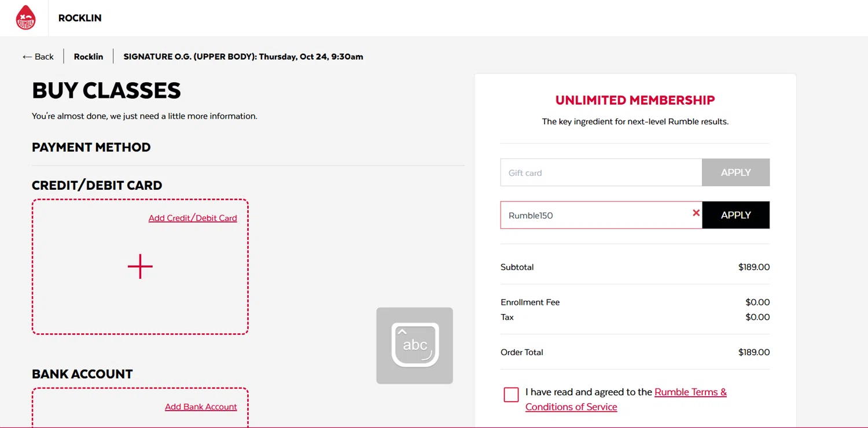Focus the Gift card input field
This screenshot has height=428, width=868.
(601, 172)
